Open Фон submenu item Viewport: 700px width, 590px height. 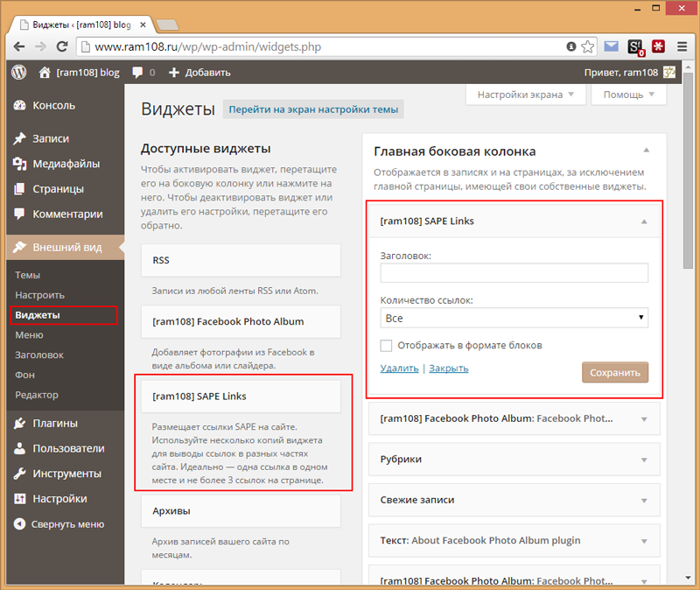pos(25,376)
